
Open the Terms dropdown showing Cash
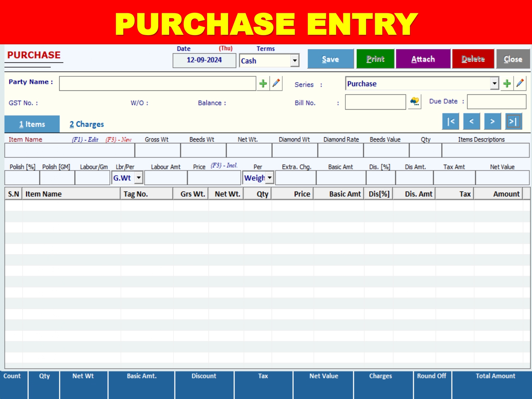point(295,61)
